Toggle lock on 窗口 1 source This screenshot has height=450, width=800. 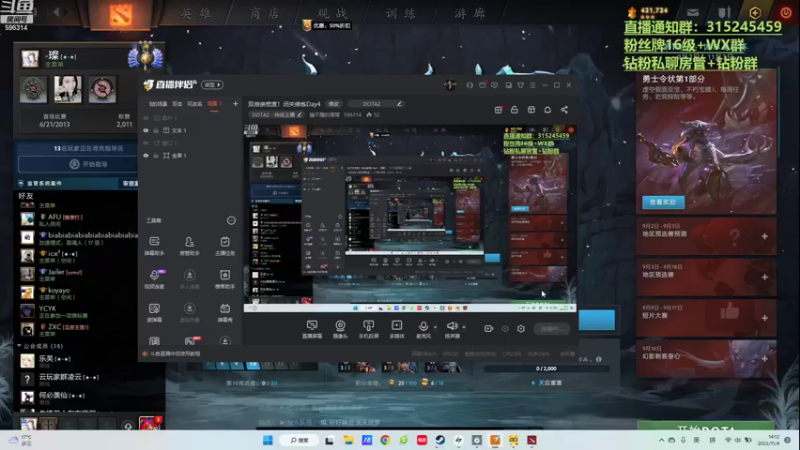coord(156,143)
